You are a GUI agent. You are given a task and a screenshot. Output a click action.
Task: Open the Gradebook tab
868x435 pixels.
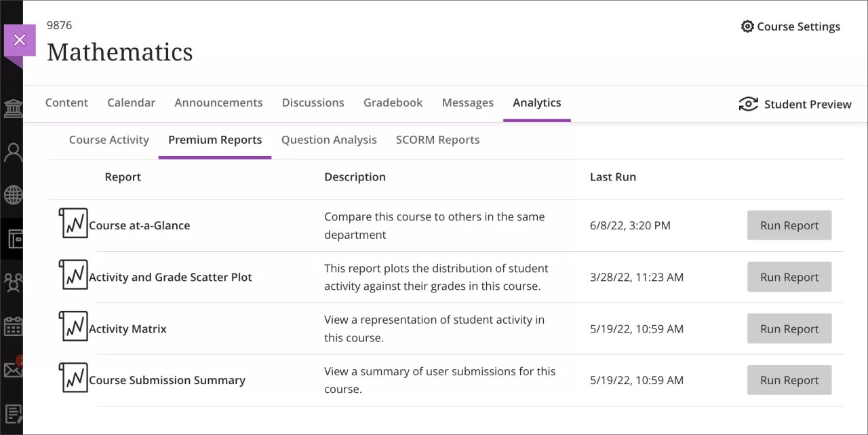[x=393, y=102]
